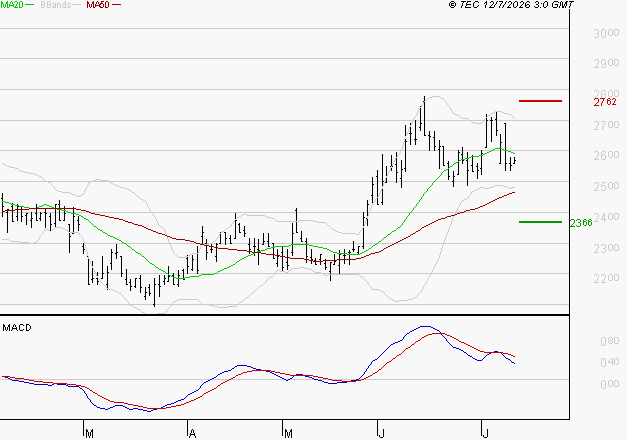Click the first J month marker
627x440 pixels.
382,433
